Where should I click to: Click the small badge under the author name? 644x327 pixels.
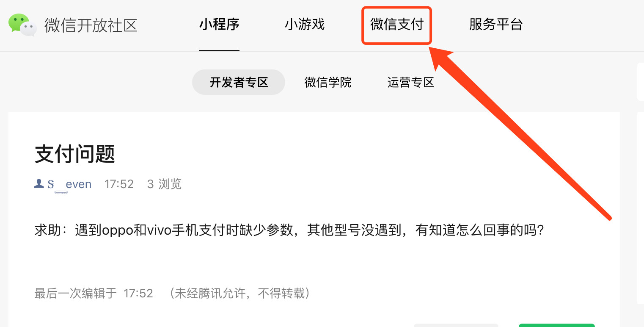pos(61,193)
